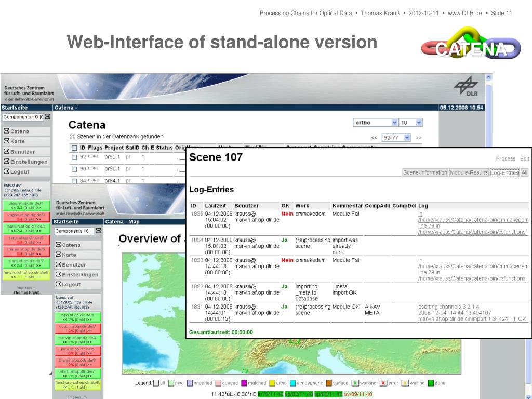Check the box for scene ID 92
Viewport: 532px width, 399px height.
pos(74,157)
